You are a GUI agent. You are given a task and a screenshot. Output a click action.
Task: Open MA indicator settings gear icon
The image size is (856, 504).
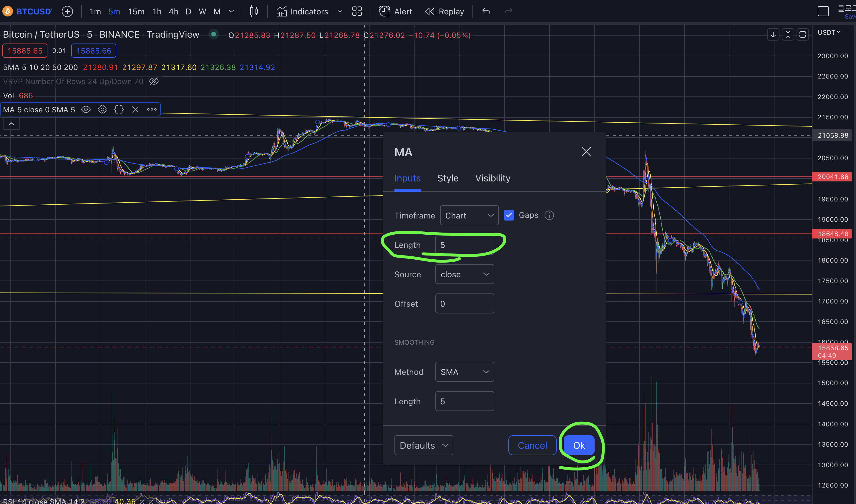click(102, 109)
